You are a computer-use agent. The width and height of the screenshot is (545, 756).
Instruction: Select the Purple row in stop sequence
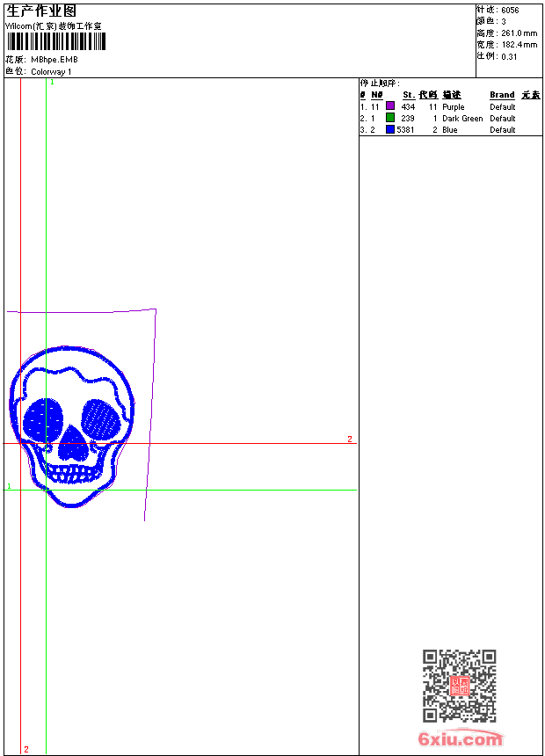click(450, 106)
